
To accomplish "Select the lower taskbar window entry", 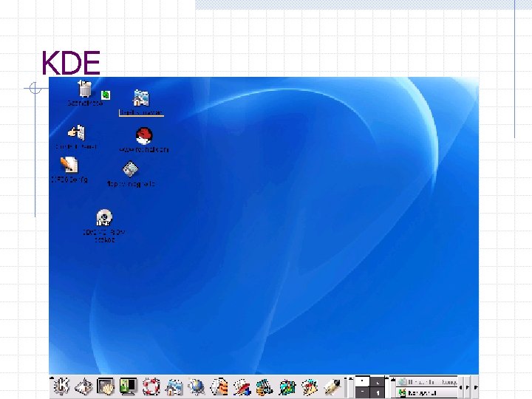I will [428, 393].
